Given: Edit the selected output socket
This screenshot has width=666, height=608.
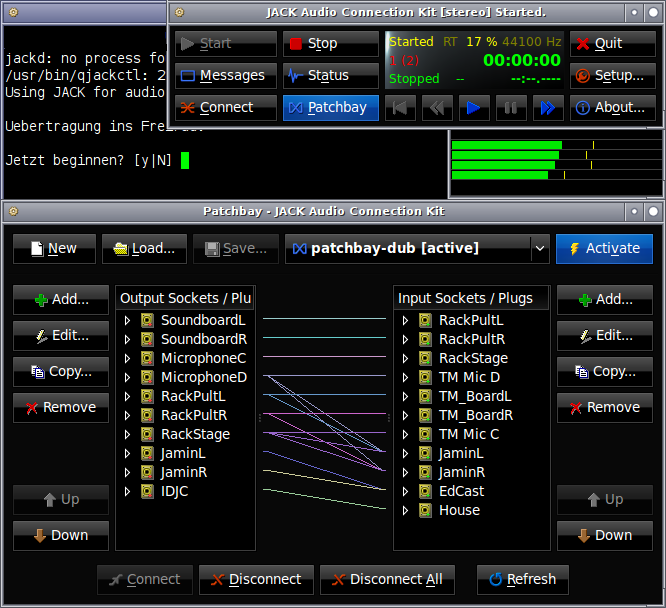Looking at the screenshot, I should [x=61, y=336].
